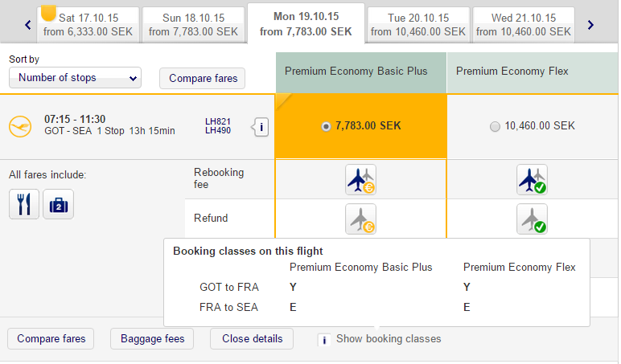Go to earlier dates with left arrow
621x364 pixels.
point(28,25)
